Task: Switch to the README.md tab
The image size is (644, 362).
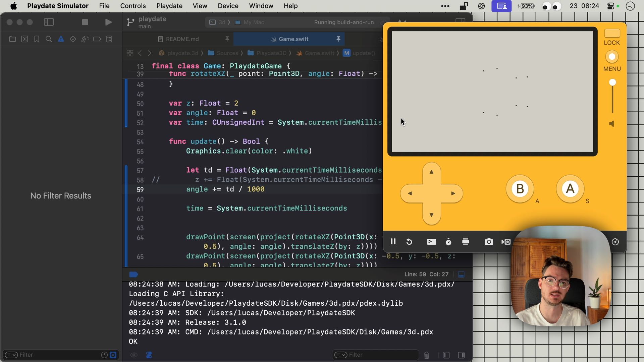Action: click(178, 39)
